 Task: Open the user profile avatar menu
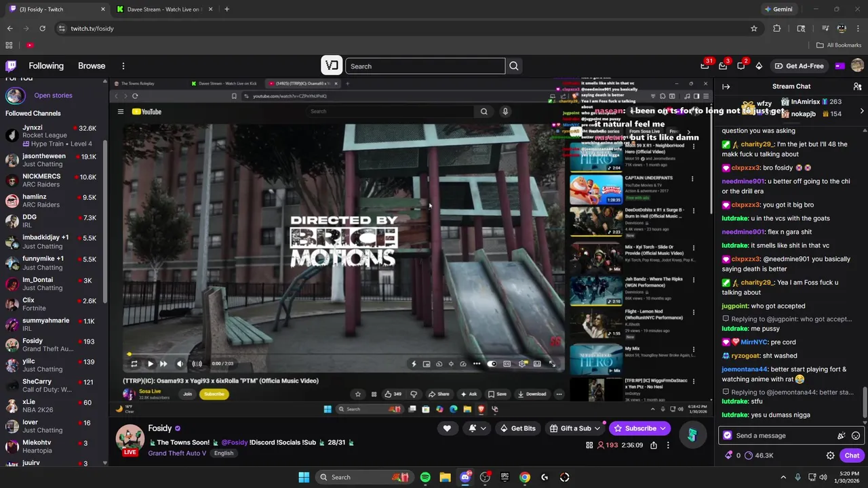tap(857, 66)
